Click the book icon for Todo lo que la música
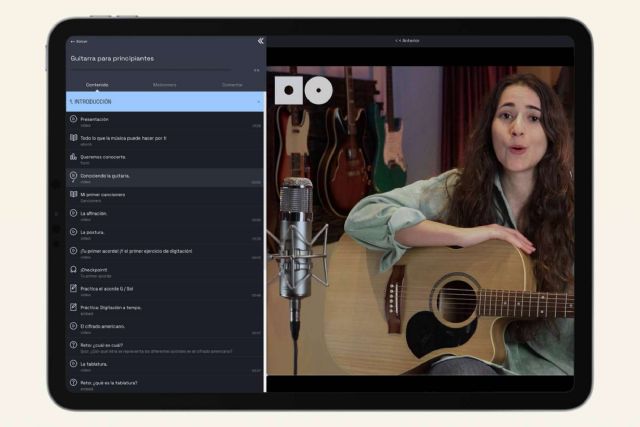Screen dimensions: 640x427 point(74,139)
